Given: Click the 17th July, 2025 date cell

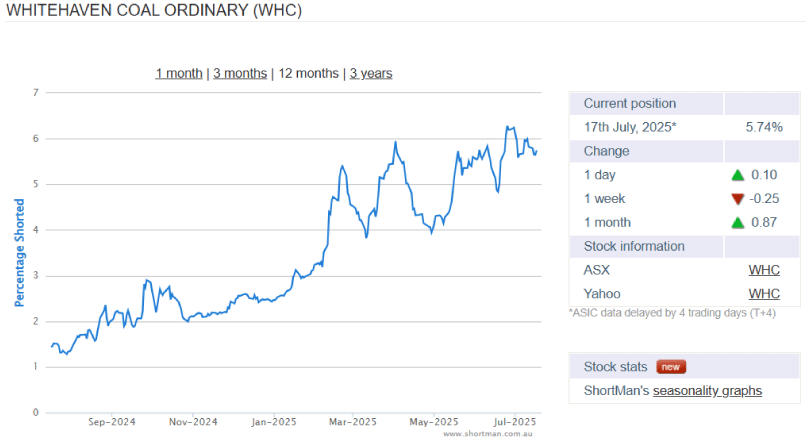Looking at the screenshot, I should coord(630,127).
